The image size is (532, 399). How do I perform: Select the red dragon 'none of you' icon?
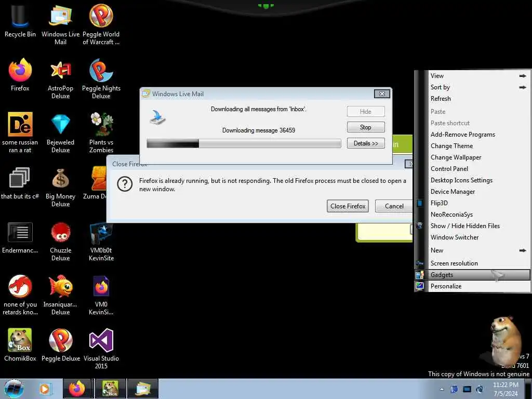[20, 295]
